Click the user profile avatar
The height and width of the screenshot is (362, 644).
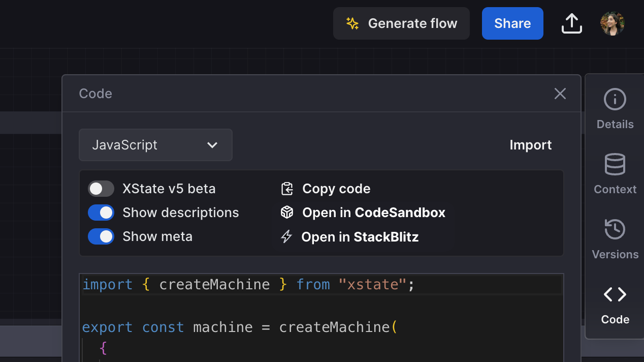click(x=612, y=23)
